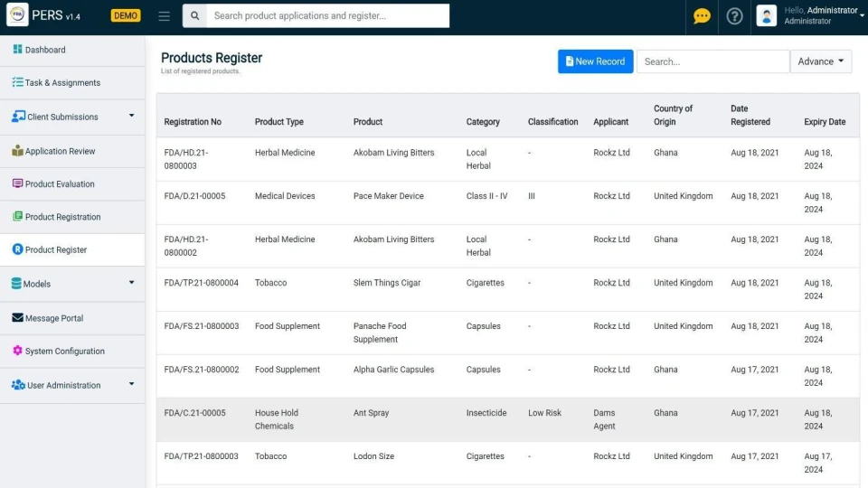Select registration FDA/D.21-00005
Viewport: 868px width, 488px height.
point(194,196)
